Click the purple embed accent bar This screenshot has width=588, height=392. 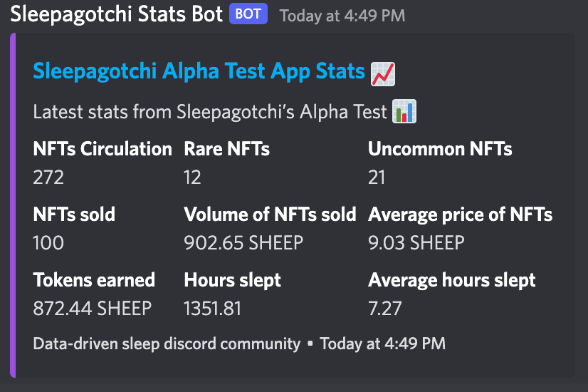13,205
